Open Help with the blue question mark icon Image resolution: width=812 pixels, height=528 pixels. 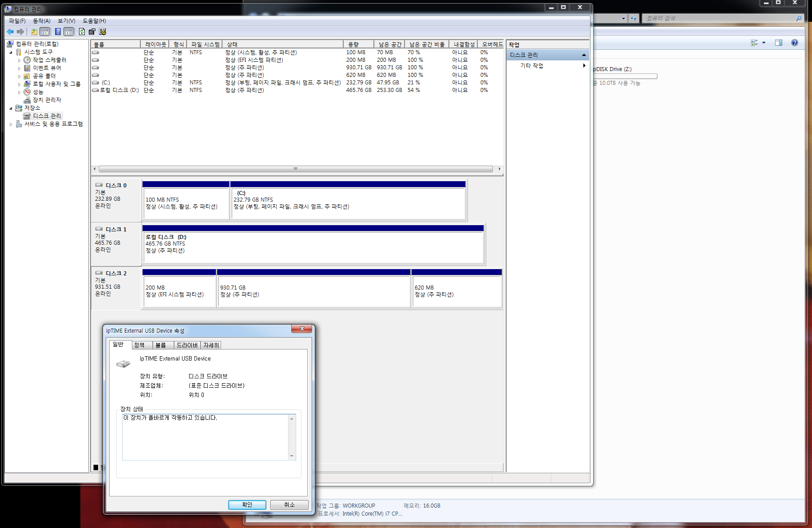58,32
